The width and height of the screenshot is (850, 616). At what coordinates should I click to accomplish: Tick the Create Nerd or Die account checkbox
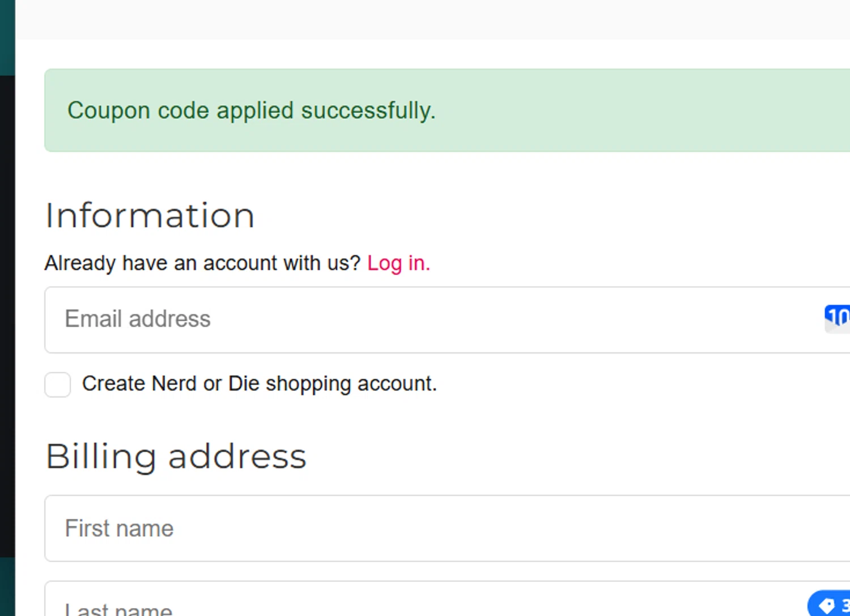point(58,384)
